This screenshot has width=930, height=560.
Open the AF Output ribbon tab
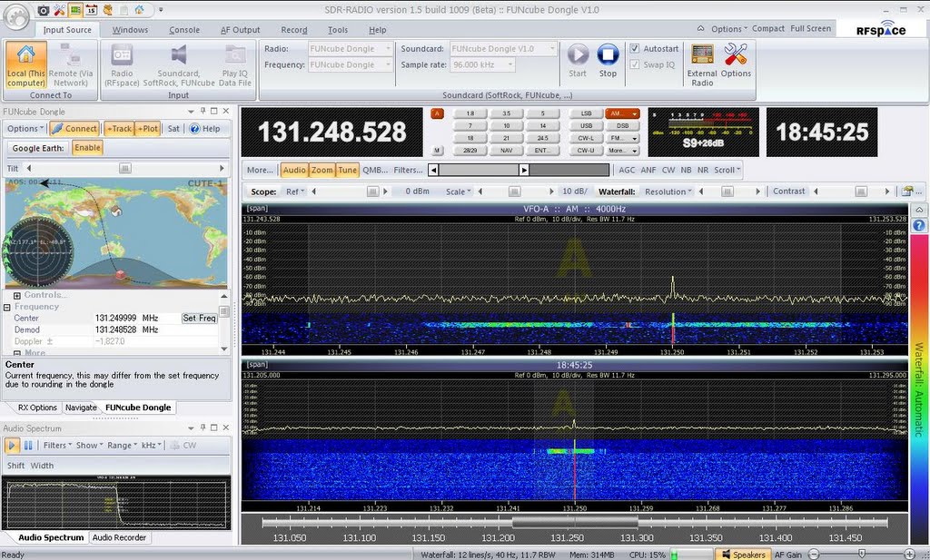[x=240, y=30]
